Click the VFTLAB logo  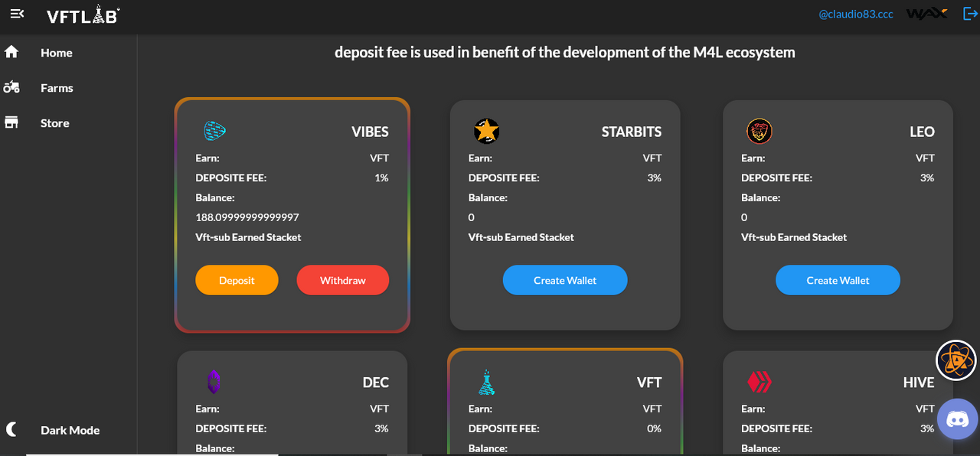[x=83, y=16]
